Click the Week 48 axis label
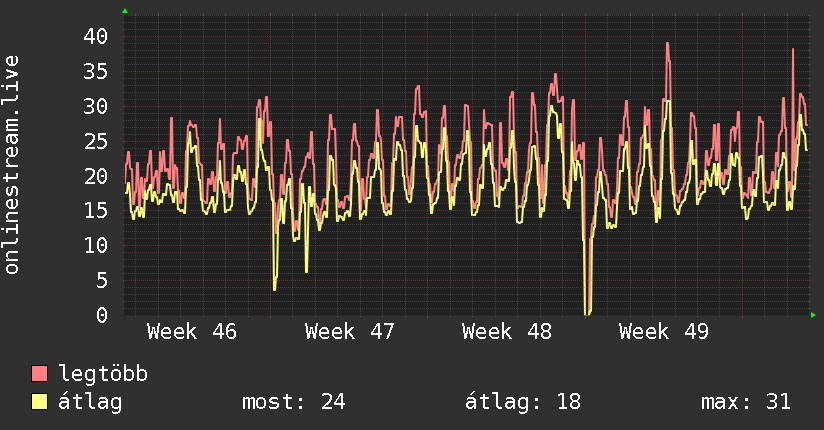The height and width of the screenshot is (430, 824). 507,332
